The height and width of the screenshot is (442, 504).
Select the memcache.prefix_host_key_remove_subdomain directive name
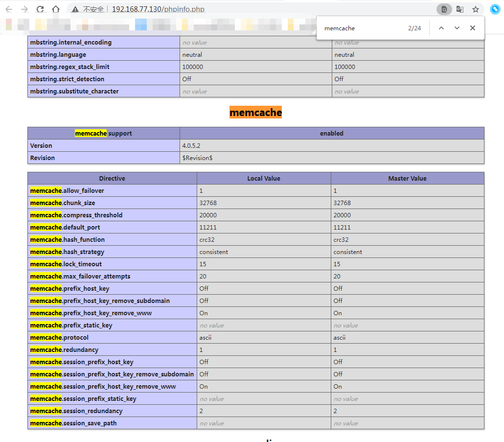pos(100,301)
